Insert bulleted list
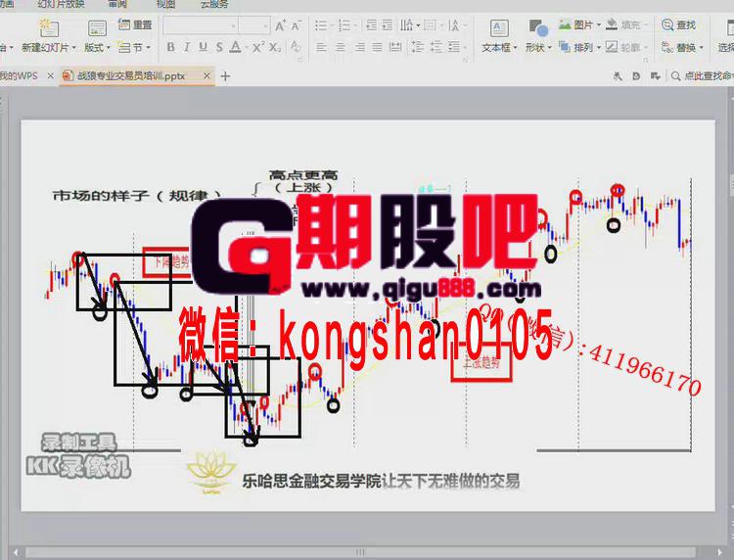 321,24
